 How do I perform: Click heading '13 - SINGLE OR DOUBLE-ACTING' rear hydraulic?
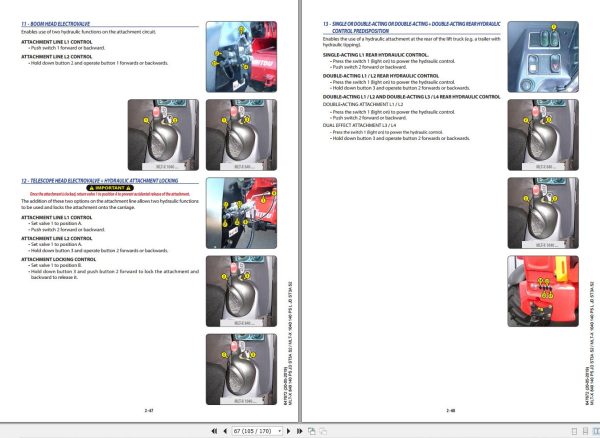coord(412,27)
